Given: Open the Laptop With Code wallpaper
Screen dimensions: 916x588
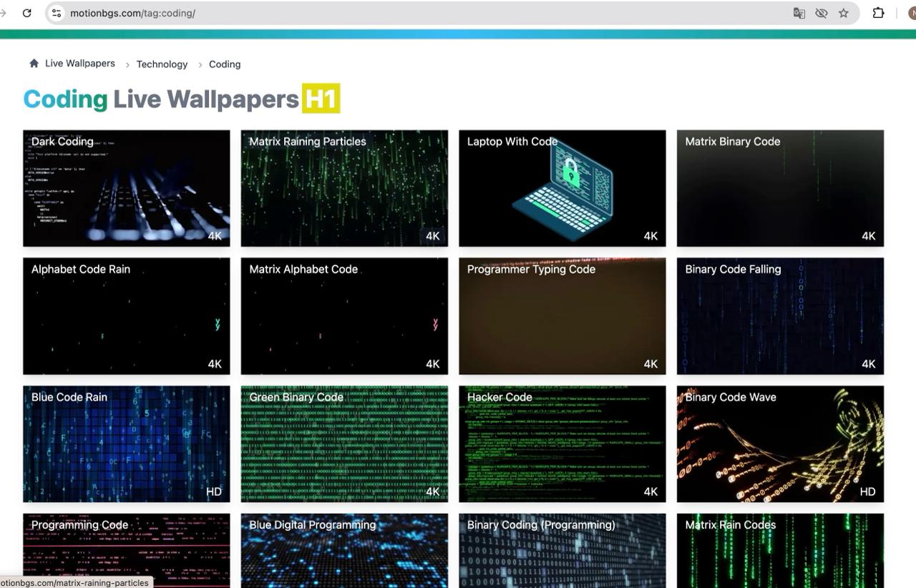Looking at the screenshot, I should (x=562, y=188).
